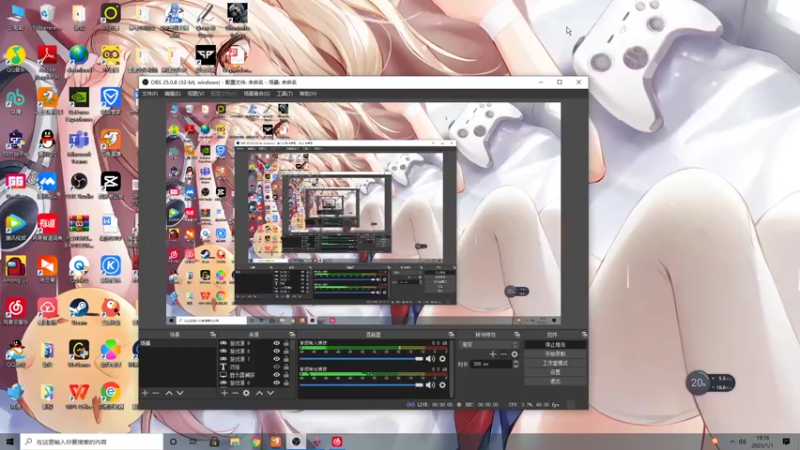This screenshot has width=800, height=450.
Task: Pop out the Audio Mixer dock panel
Action: (x=451, y=335)
